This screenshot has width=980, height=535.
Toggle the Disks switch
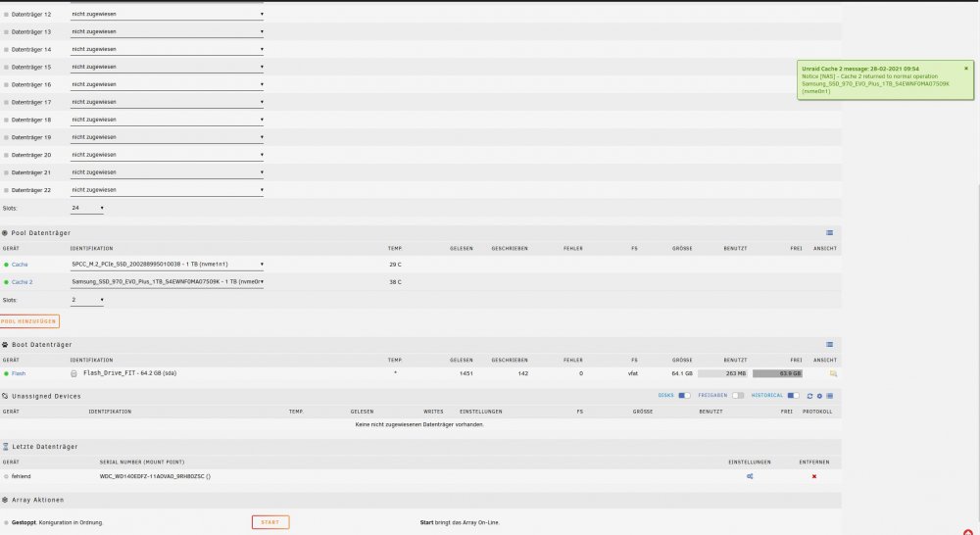coord(684,396)
